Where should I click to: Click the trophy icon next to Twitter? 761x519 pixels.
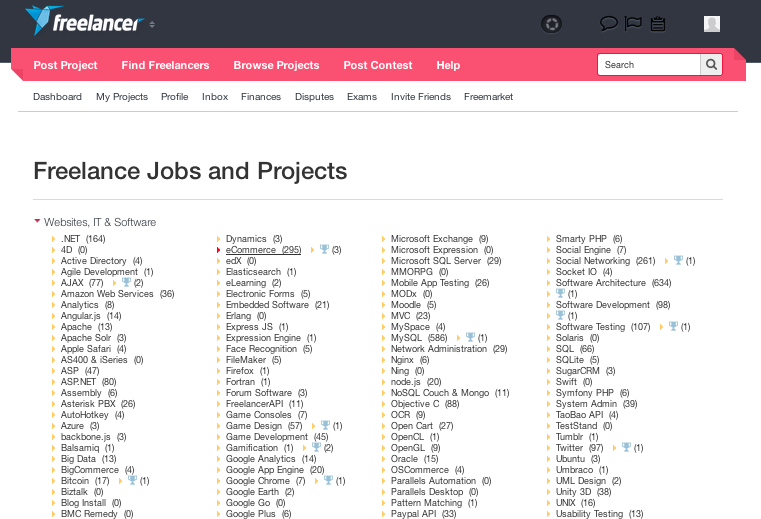(x=626, y=447)
